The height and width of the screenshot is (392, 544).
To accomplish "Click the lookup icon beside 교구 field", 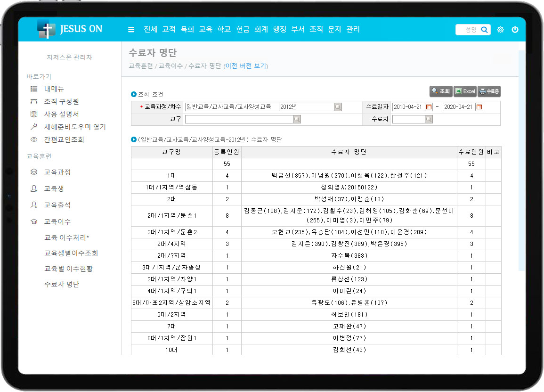I will tap(297, 120).
